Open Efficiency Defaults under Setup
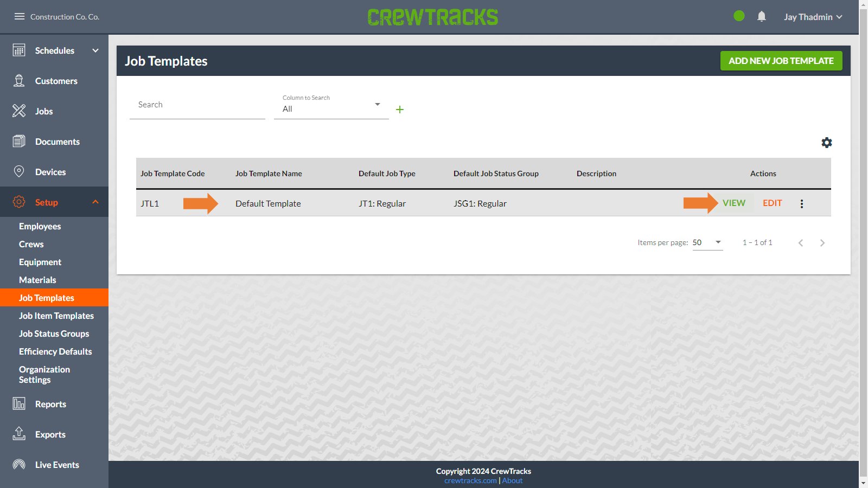 [55, 351]
